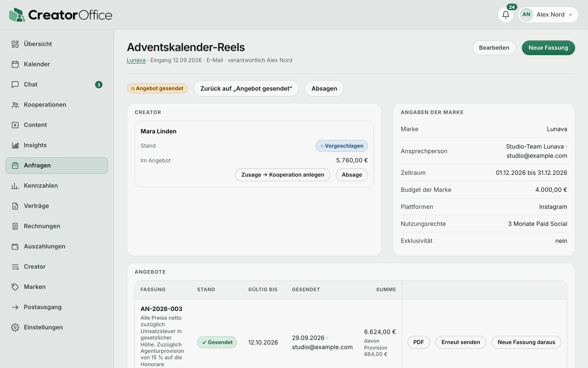Click Neue Fassung daraus
588x368 pixels.
click(526, 342)
